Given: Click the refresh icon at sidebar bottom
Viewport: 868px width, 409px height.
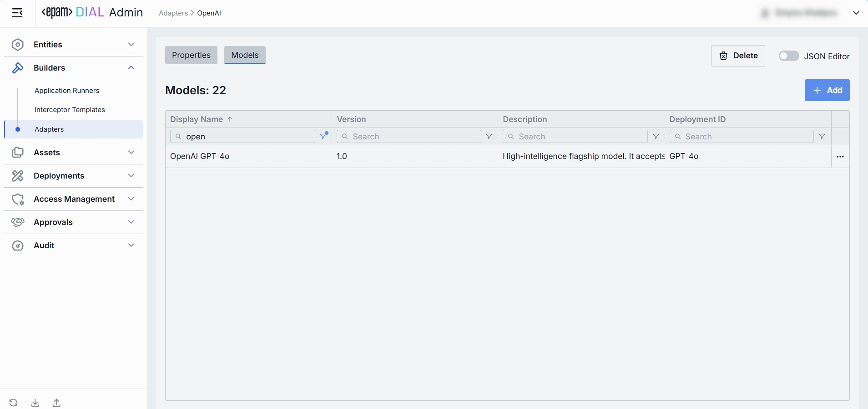Looking at the screenshot, I should coord(14,403).
